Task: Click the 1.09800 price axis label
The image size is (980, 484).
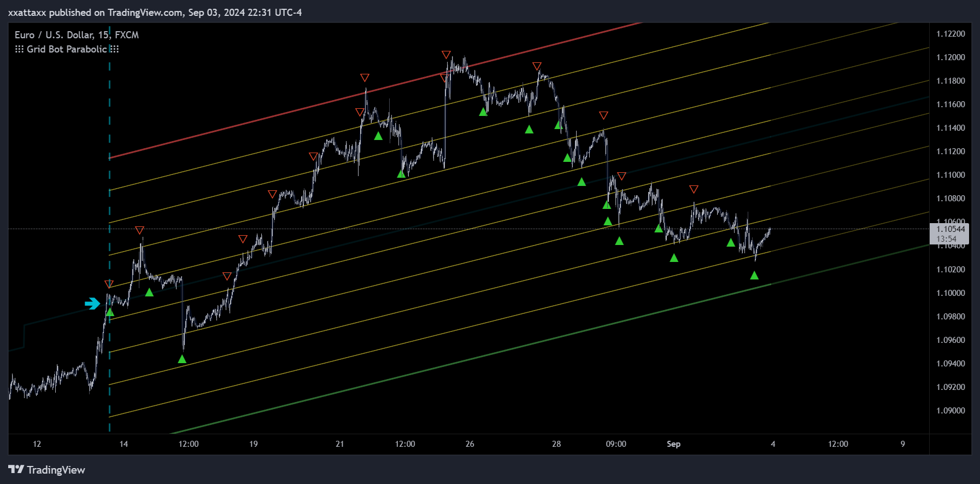Action: [950, 317]
